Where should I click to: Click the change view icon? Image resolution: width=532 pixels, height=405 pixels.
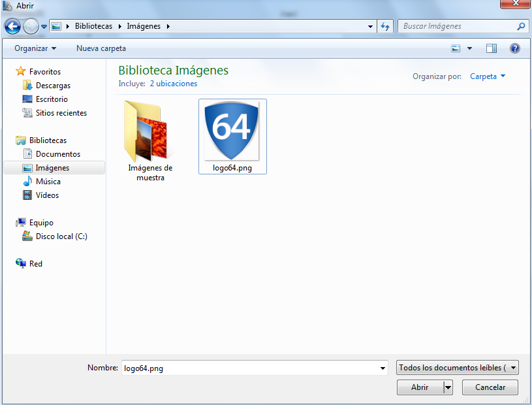pos(456,48)
